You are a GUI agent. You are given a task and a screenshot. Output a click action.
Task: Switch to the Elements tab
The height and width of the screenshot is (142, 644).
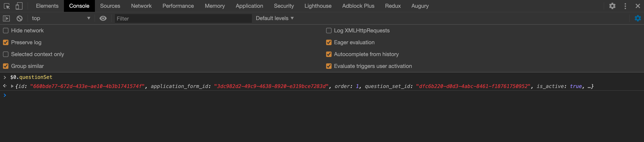(47, 6)
